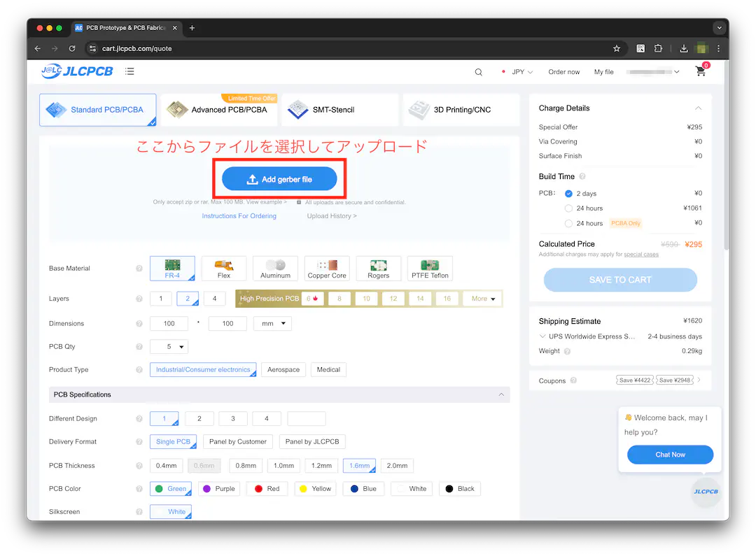Click the empty Different Design input box
756x556 pixels.
tap(307, 419)
